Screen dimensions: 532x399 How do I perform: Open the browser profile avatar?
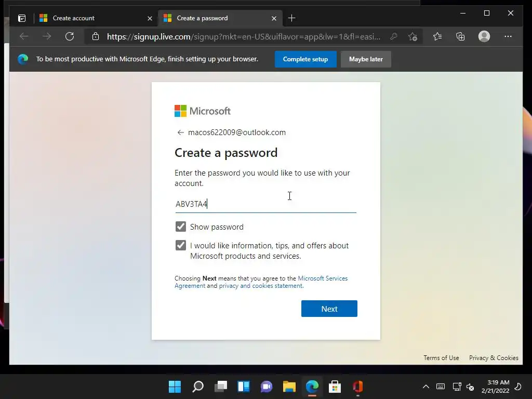484,36
